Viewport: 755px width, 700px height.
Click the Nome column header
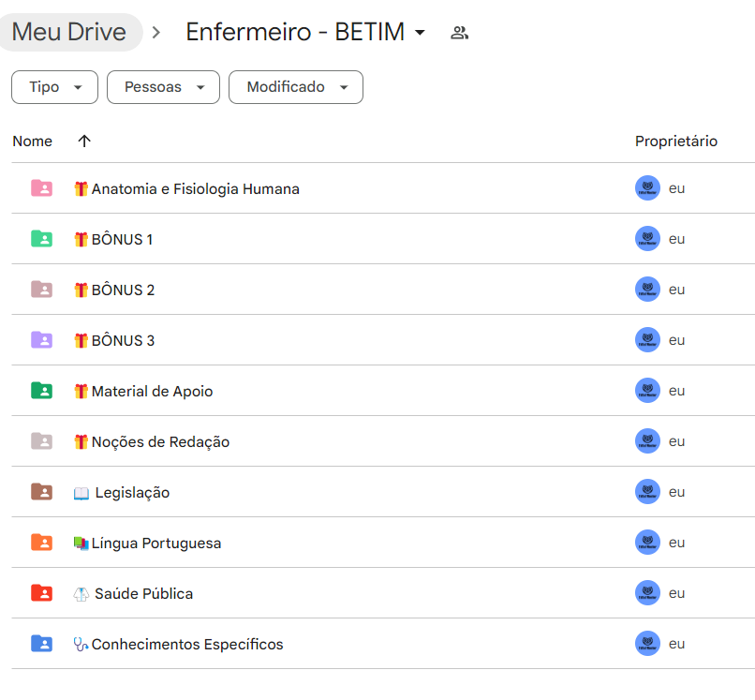pyautogui.click(x=33, y=141)
